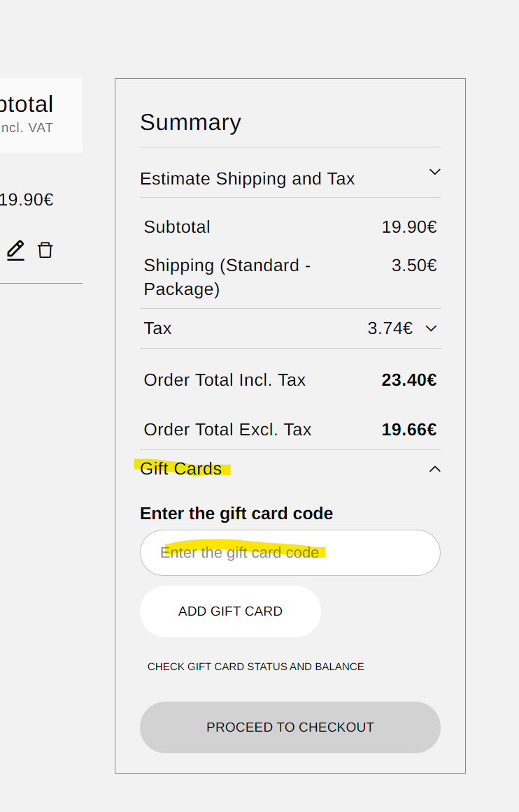The image size is (519, 812).
Task: Click the Gift Cards heading label
Action: point(180,469)
